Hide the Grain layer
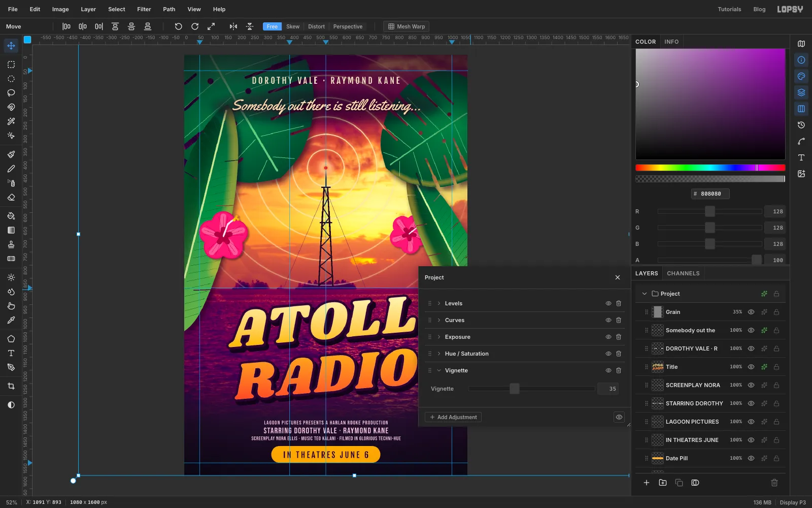Image resolution: width=812 pixels, height=508 pixels. point(751,312)
